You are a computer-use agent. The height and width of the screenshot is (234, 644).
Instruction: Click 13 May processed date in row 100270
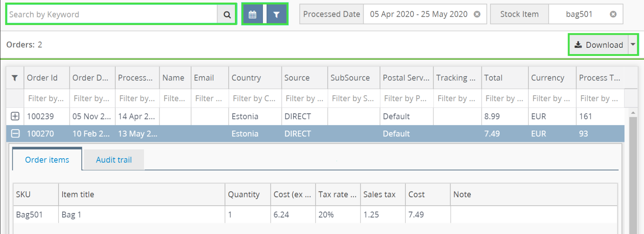(137, 133)
